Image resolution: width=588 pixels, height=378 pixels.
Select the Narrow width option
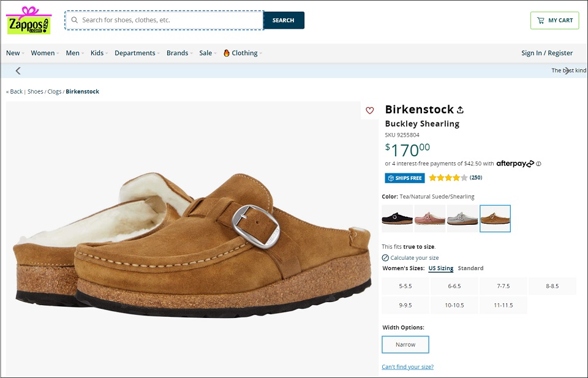point(405,344)
